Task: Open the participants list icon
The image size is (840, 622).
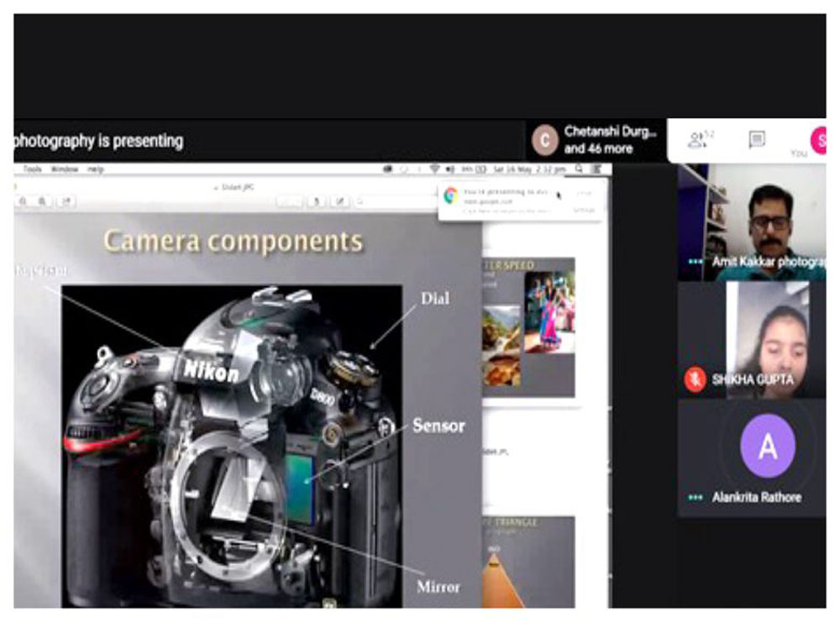Action: click(698, 139)
